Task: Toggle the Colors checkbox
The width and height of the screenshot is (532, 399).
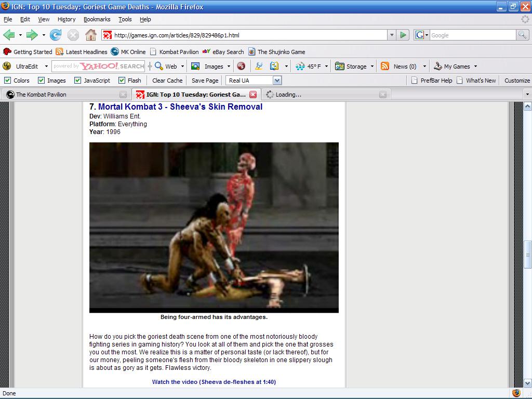Action: click(x=8, y=81)
